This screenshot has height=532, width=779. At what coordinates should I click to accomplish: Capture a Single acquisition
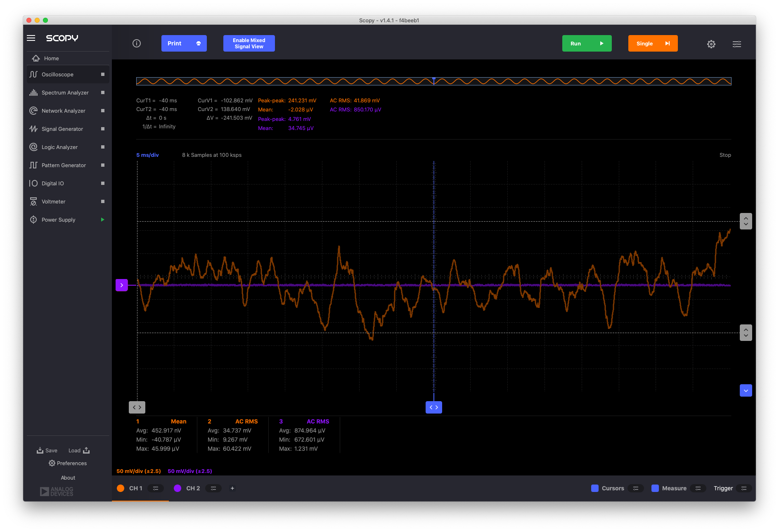(653, 43)
